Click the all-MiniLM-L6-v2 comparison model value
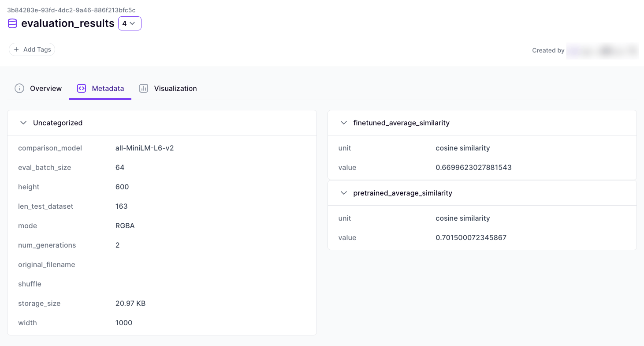644x346 pixels. tap(145, 148)
